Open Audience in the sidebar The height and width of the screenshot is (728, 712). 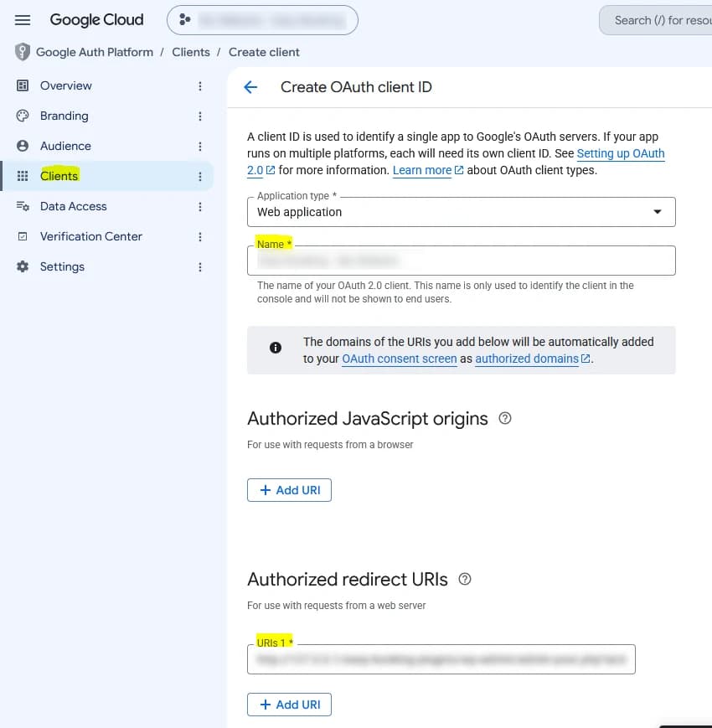point(65,147)
